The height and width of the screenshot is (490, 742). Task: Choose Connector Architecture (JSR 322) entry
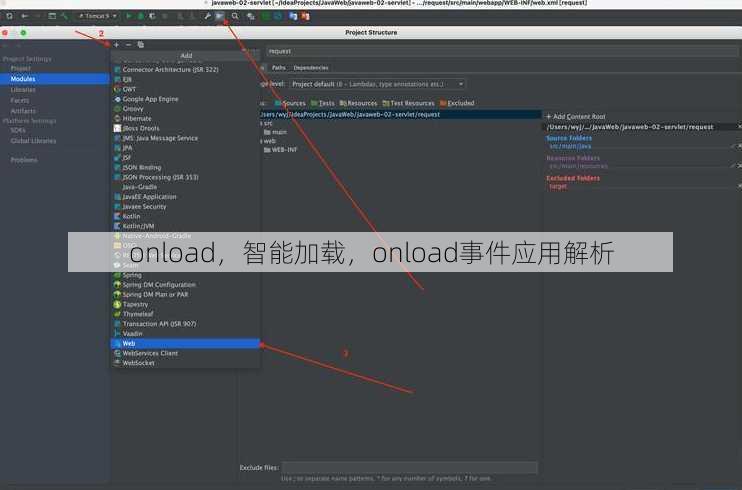tap(186, 70)
